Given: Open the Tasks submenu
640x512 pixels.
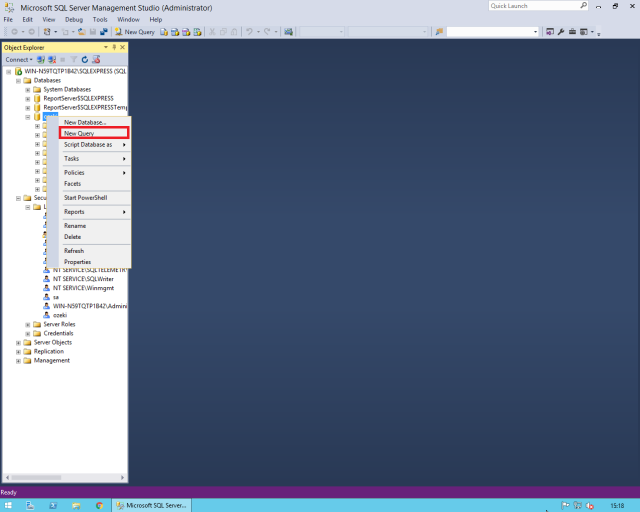Looking at the screenshot, I should click(x=94, y=158).
